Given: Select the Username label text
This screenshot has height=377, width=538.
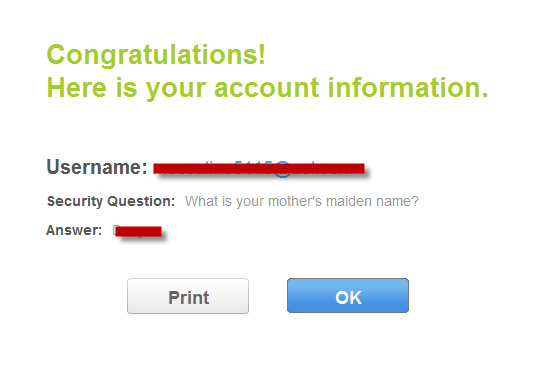Looking at the screenshot, I should [x=97, y=167].
